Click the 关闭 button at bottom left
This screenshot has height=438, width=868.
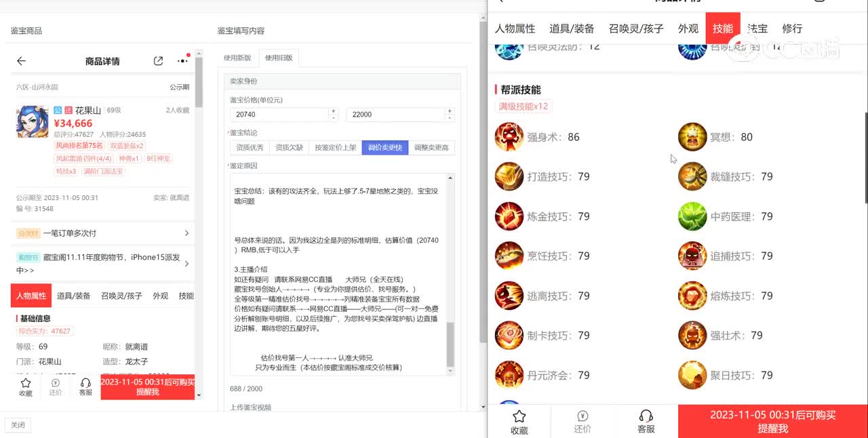[x=18, y=425]
